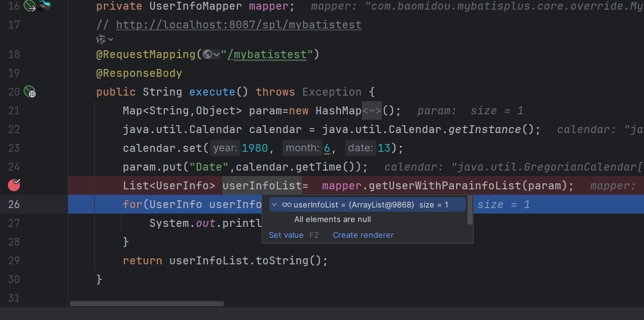Collapse the userInfoList node in debugger popup
This screenshot has height=320, width=644.
click(274, 205)
